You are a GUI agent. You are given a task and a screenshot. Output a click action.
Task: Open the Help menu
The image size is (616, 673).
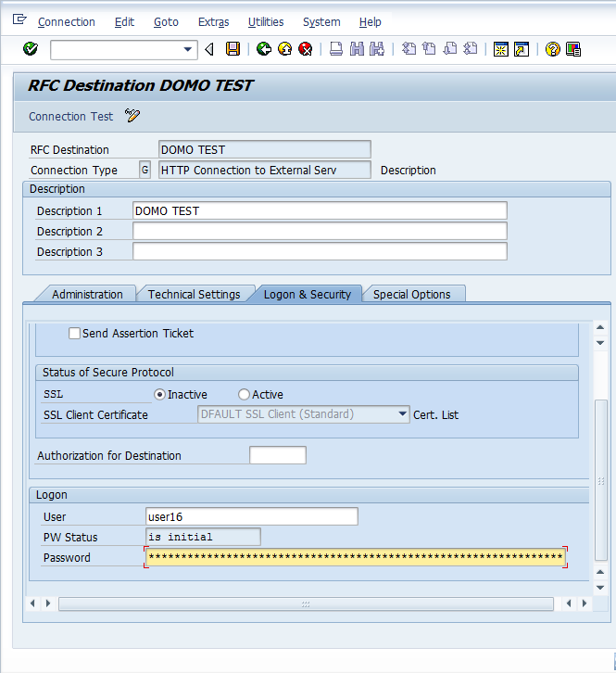(371, 22)
